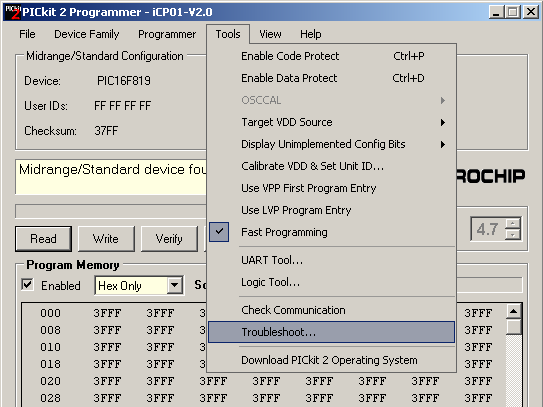Close the open Tools menu

coord(228,34)
